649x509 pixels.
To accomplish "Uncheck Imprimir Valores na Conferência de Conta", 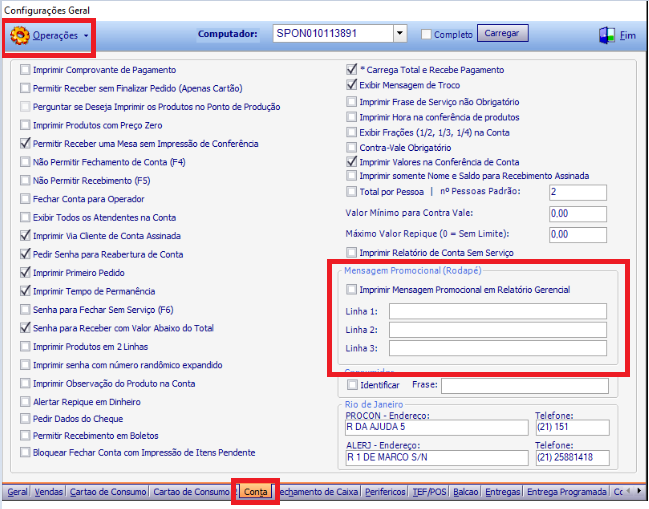I will tap(351, 162).
